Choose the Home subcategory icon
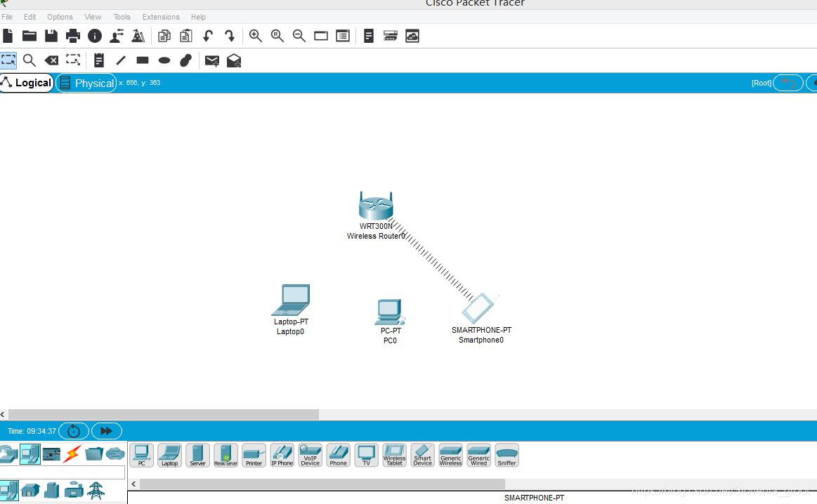817x504 pixels. [x=30, y=491]
